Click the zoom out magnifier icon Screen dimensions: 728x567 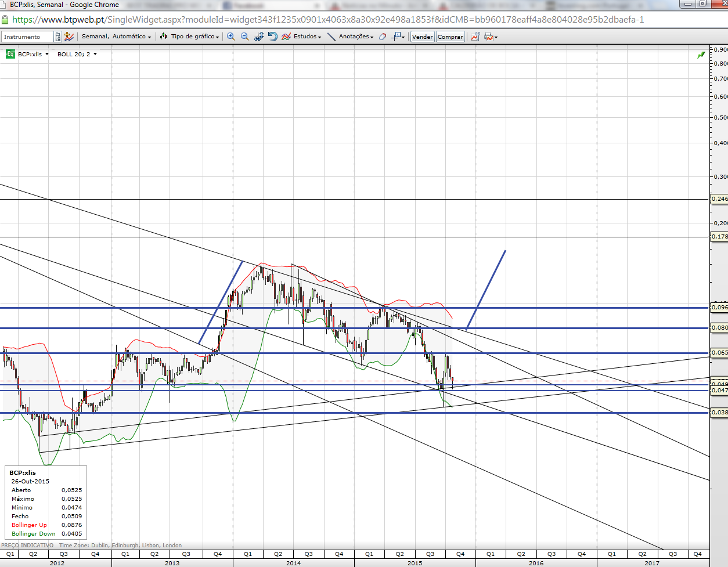244,37
